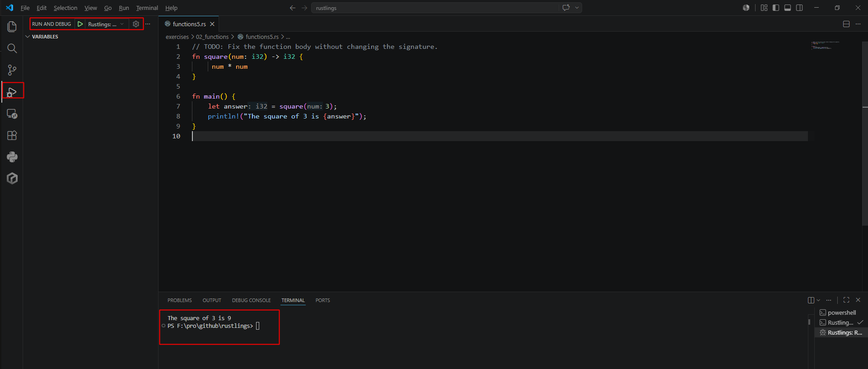Open the Run menu
The height and width of the screenshot is (369, 868).
pos(124,8)
